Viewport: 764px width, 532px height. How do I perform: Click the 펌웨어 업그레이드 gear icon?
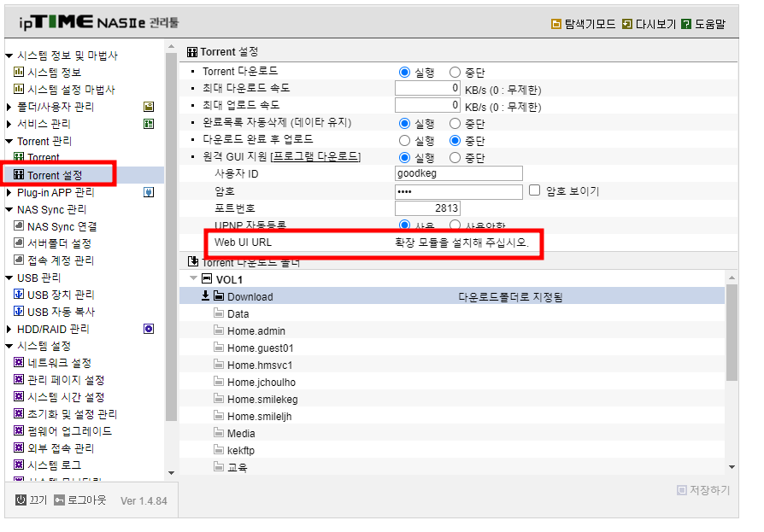[x=19, y=430]
